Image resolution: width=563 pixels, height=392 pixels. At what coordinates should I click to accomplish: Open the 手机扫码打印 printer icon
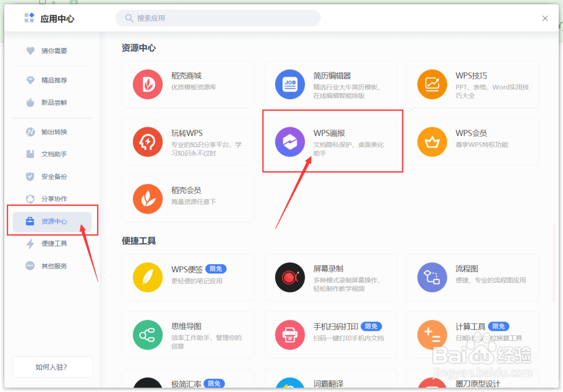pos(290,335)
